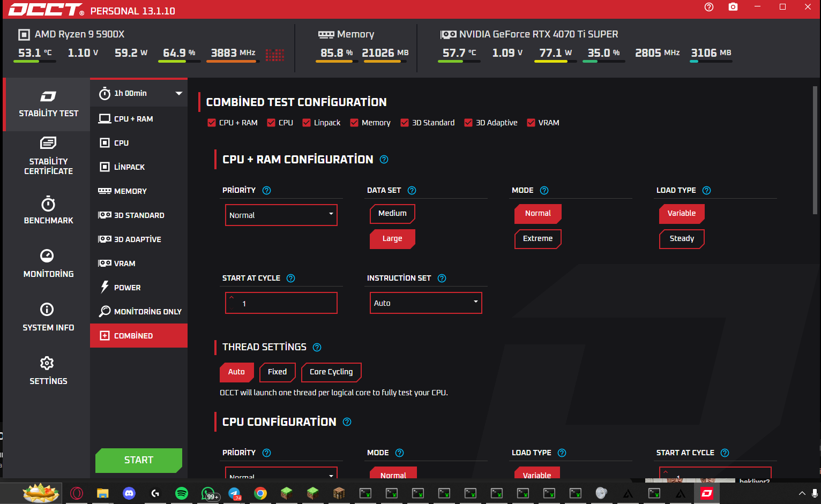Open help for CPU Configuration Start At Cycle
Image resolution: width=821 pixels, height=504 pixels.
(x=725, y=453)
